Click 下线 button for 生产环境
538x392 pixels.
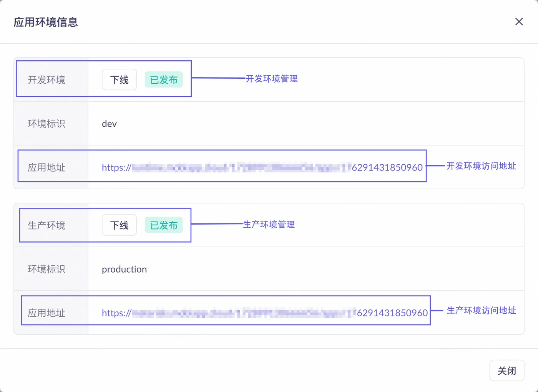pyautogui.click(x=119, y=225)
